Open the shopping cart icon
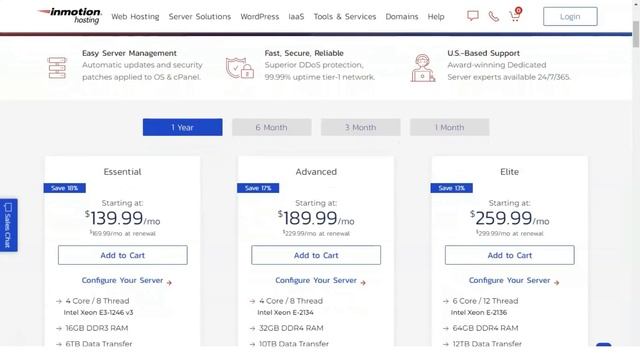 (515, 15)
